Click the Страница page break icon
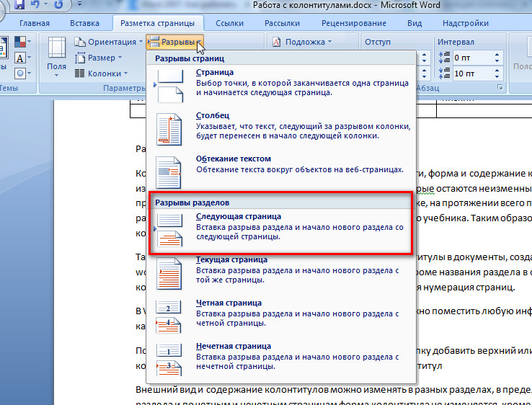This screenshot has height=405, width=532. click(x=170, y=86)
